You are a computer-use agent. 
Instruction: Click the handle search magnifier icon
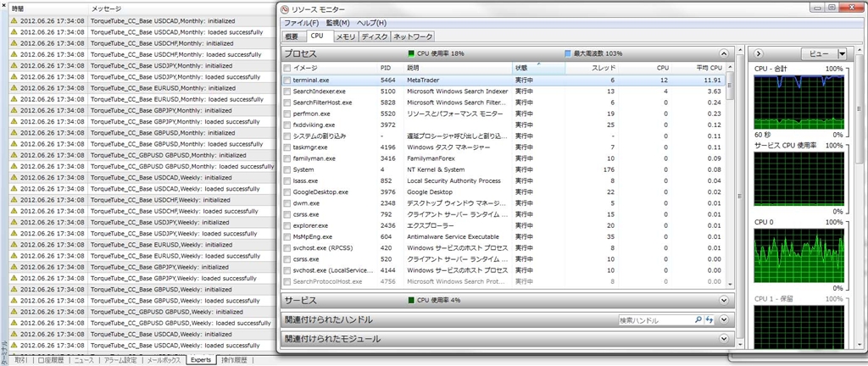pyautogui.click(x=698, y=320)
